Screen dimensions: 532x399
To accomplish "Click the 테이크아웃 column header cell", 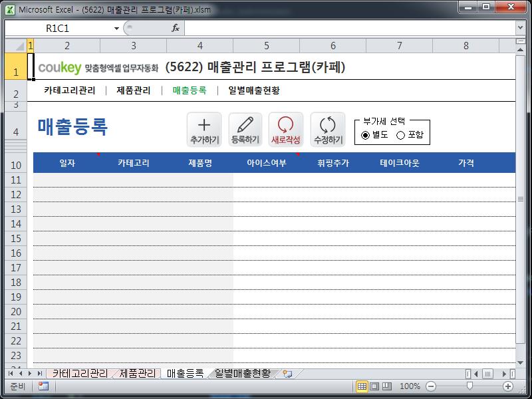I will pyautogui.click(x=400, y=163).
